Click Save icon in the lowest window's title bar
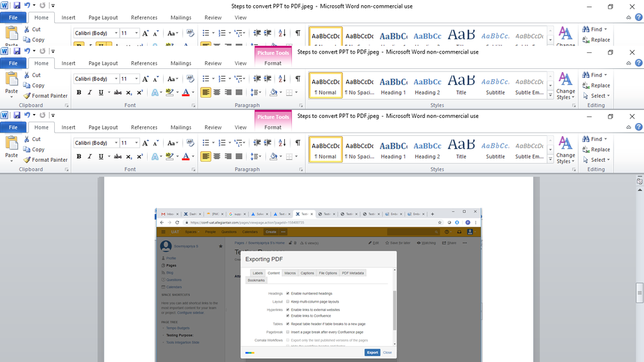The height and width of the screenshot is (362, 644). pos(17,115)
